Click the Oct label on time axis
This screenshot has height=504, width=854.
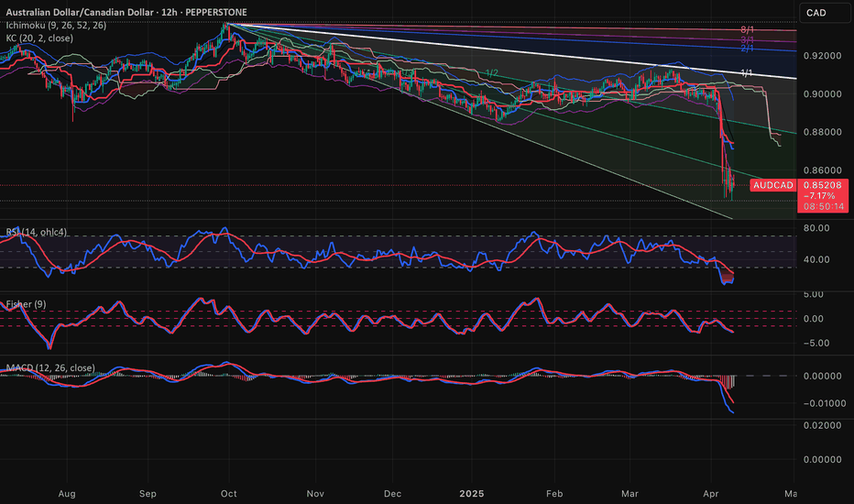pyautogui.click(x=229, y=494)
